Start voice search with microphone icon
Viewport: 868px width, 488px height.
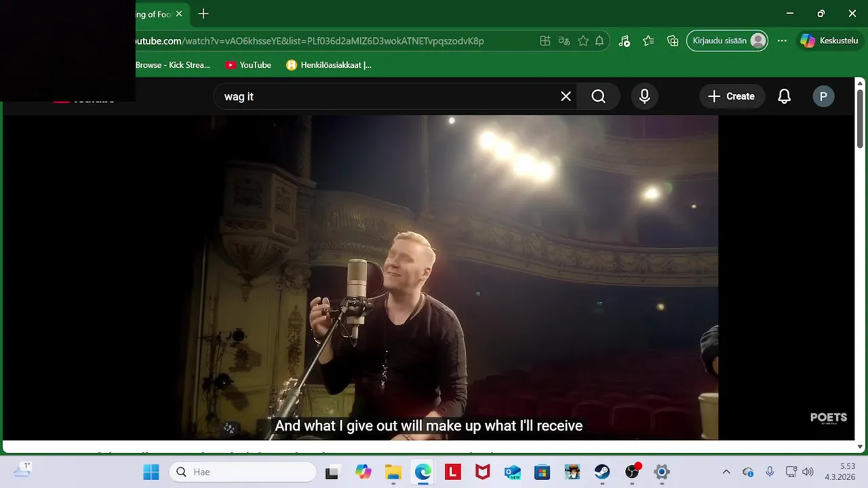(x=645, y=96)
